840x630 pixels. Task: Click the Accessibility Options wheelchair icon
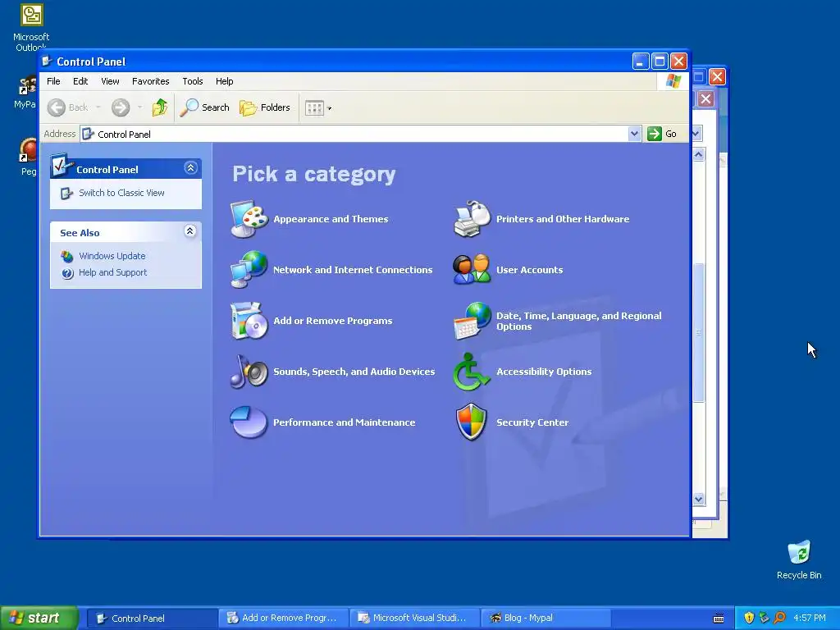[472, 372]
